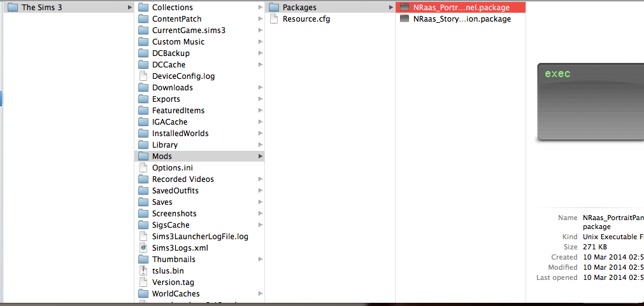The height and width of the screenshot is (306, 644).
Task: Click the Options.ini file icon
Action: coord(143,167)
